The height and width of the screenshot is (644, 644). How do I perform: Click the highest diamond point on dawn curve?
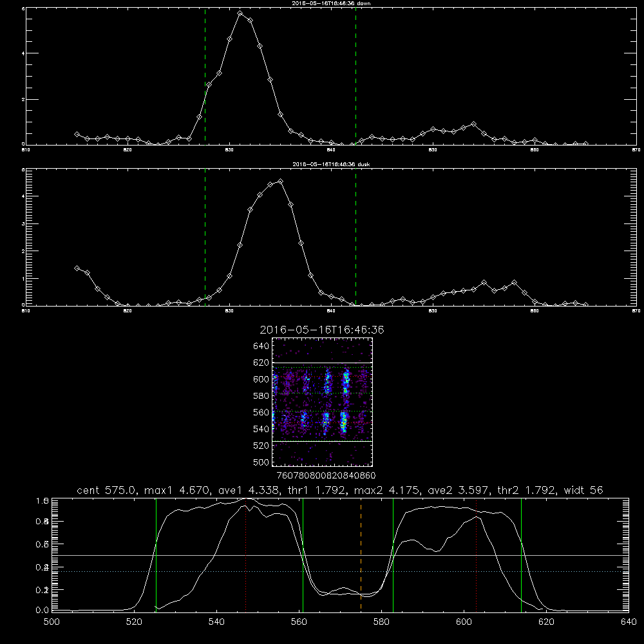(240, 14)
